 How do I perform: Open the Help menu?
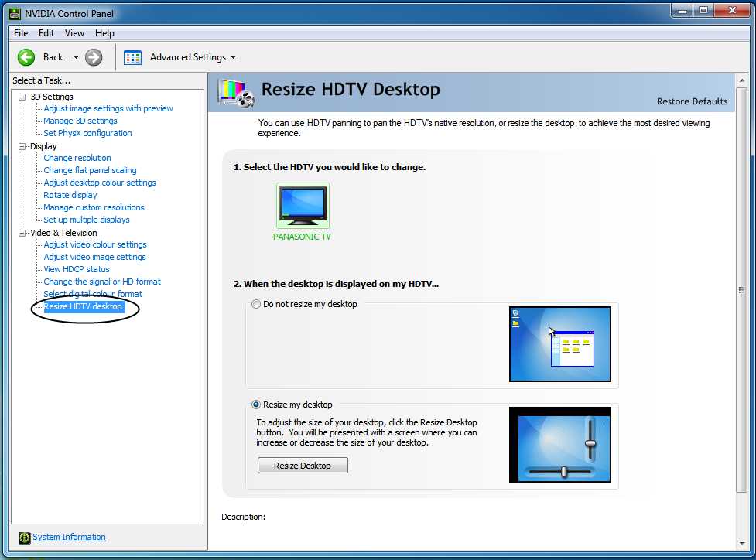104,33
